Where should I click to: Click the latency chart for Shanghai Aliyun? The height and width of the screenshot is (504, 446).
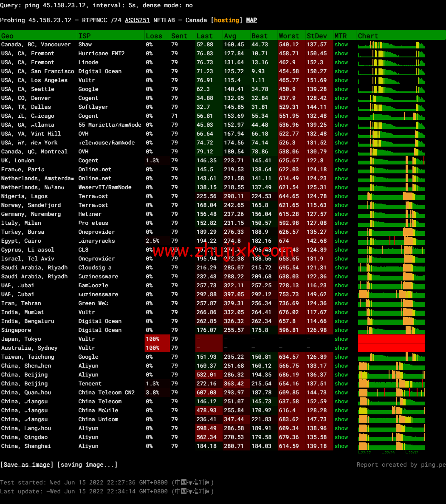[391, 446]
